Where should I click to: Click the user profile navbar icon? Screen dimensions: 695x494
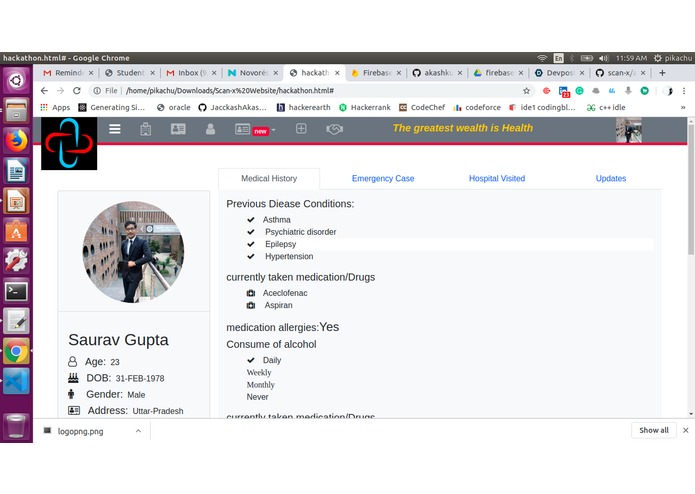tap(211, 129)
